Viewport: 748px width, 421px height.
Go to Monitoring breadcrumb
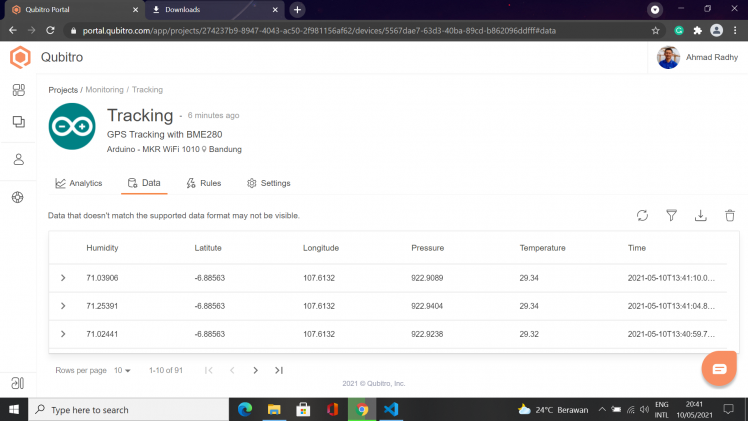pos(104,90)
